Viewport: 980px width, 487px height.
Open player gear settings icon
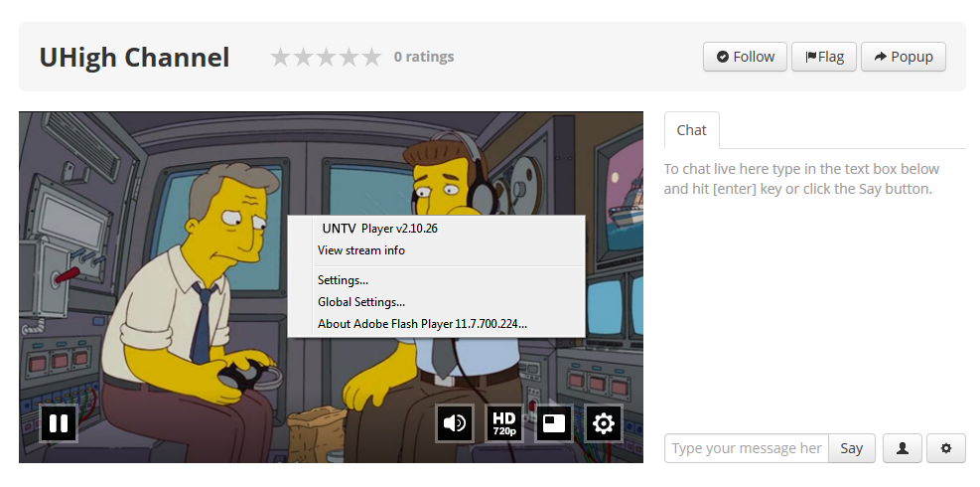(603, 423)
